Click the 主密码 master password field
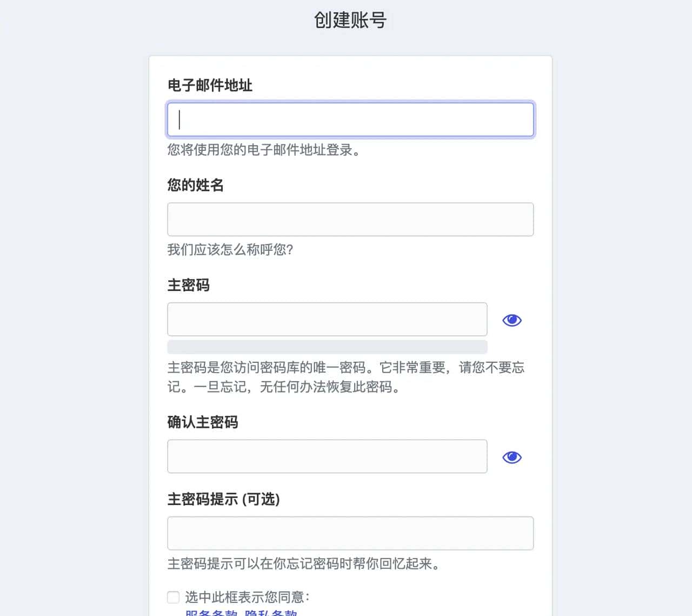 [327, 319]
